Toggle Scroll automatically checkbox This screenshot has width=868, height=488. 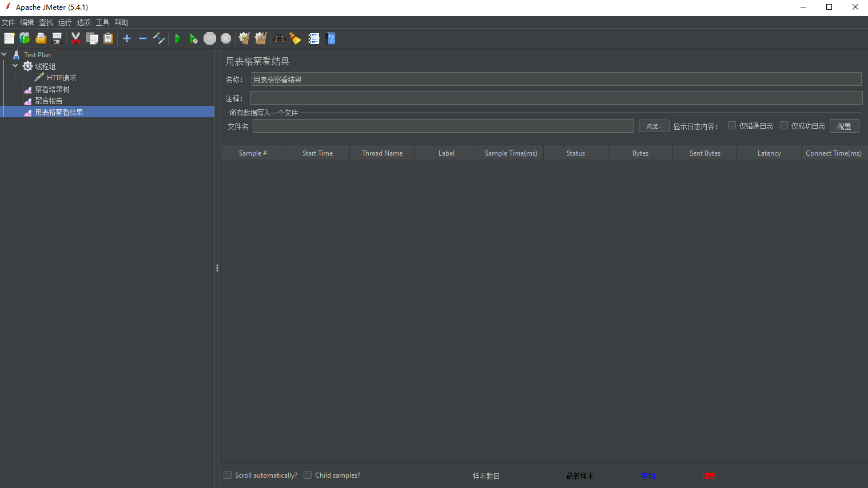click(228, 475)
